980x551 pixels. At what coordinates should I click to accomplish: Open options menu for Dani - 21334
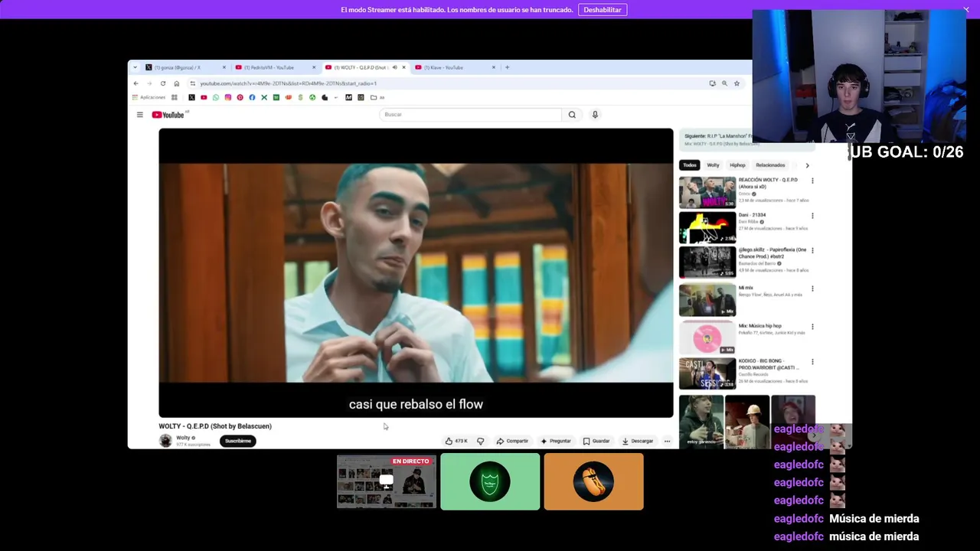pos(812,216)
